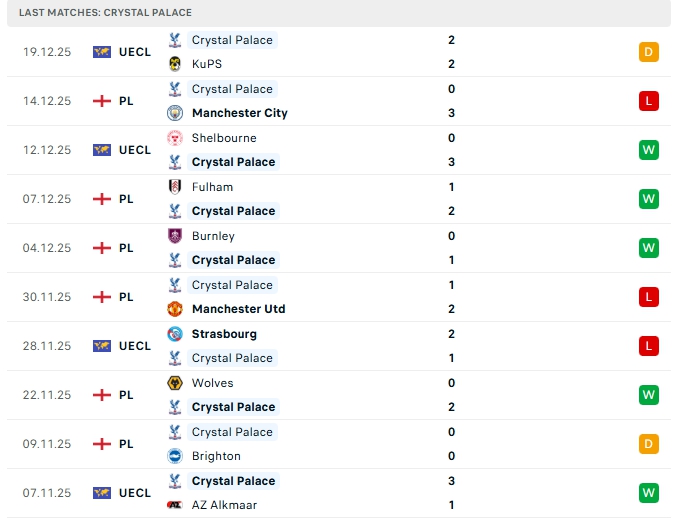The height and width of the screenshot is (518, 679).
Task: Click the Manchester Utd club crest
Action: [175, 309]
